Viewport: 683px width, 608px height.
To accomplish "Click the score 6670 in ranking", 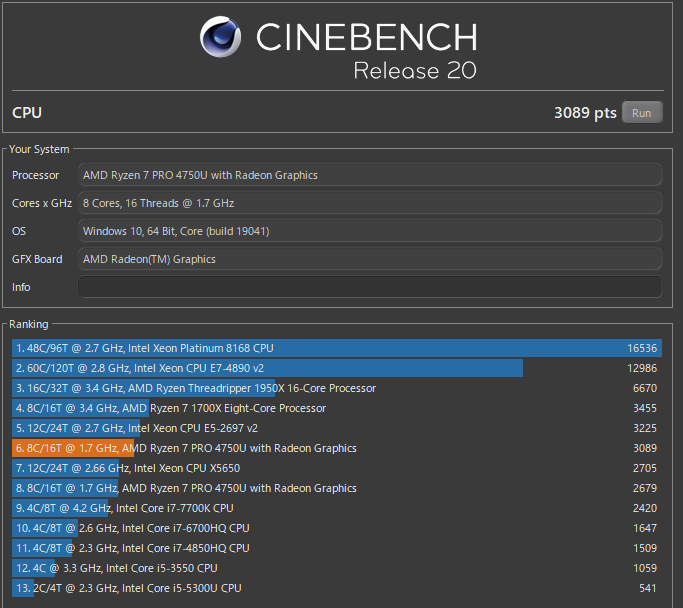I will (x=645, y=388).
